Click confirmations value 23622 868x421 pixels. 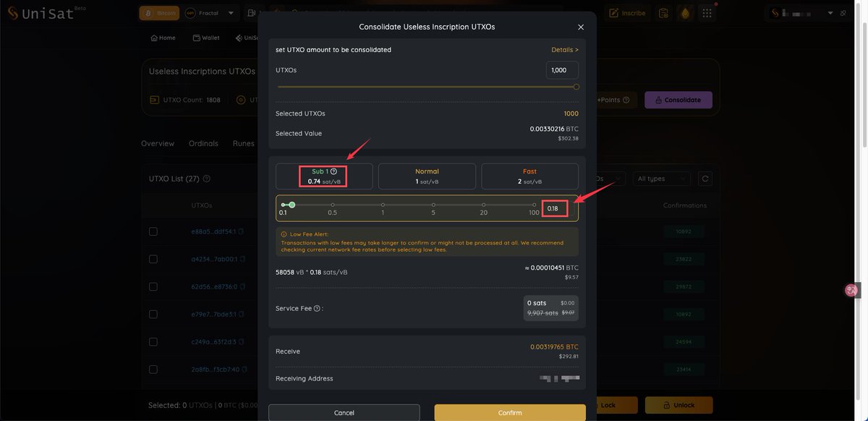pos(682,259)
